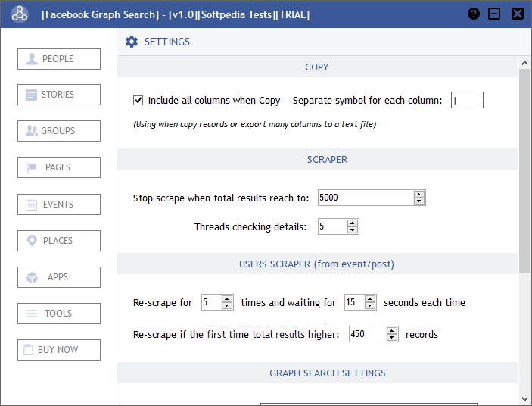This screenshot has height=406, width=532.
Task: Click the separate symbol input field
Action: click(x=467, y=100)
